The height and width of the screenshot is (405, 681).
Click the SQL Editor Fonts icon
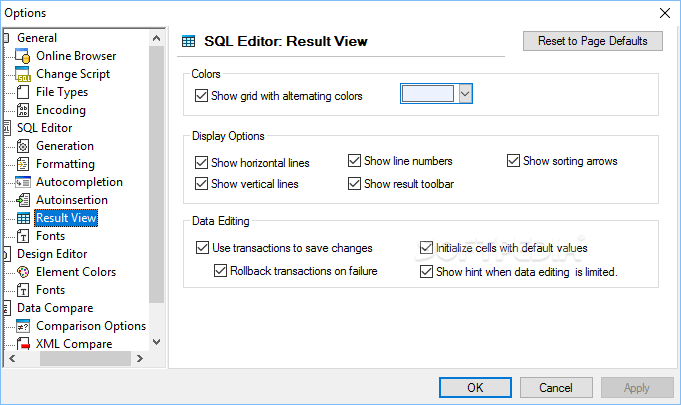pyautogui.click(x=23, y=236)
